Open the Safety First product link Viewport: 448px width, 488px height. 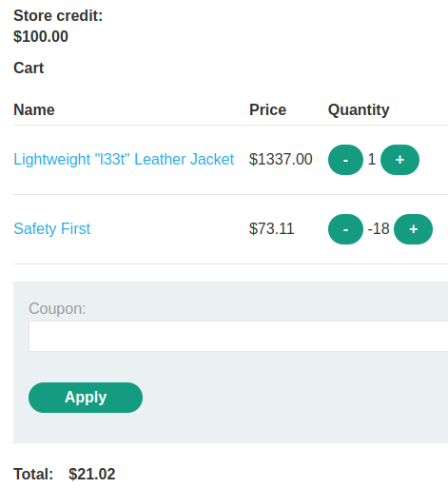(x=52, y=228)
